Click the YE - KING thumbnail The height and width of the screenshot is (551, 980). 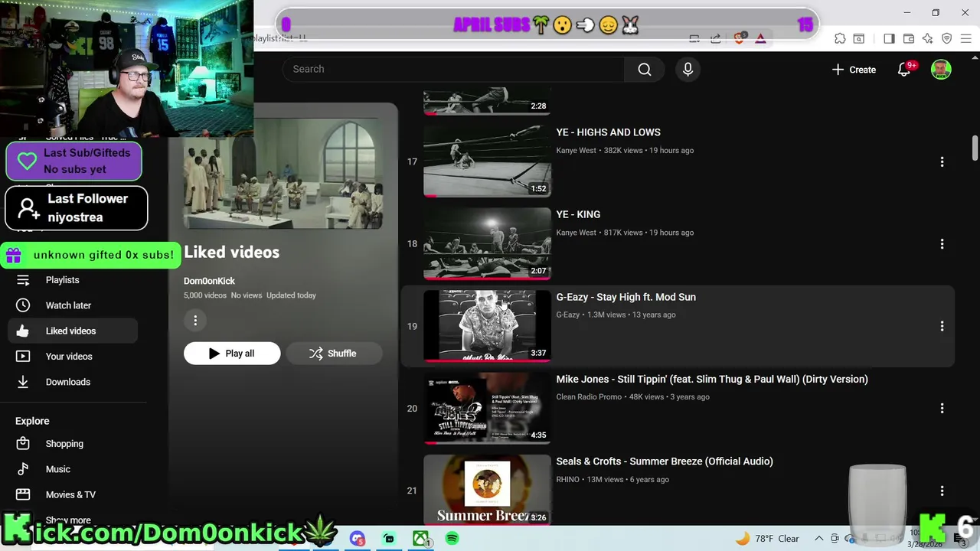487,244
